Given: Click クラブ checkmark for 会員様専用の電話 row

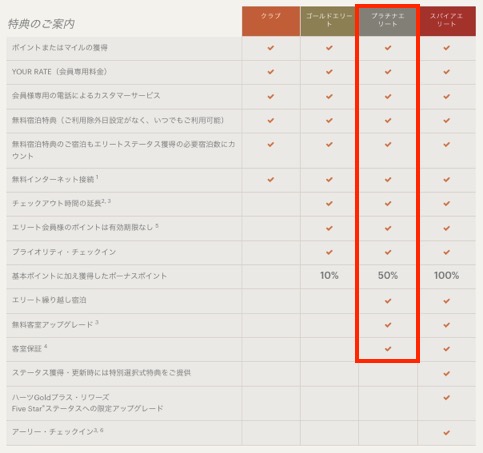Looking at the screenshot, I should 271,96.
